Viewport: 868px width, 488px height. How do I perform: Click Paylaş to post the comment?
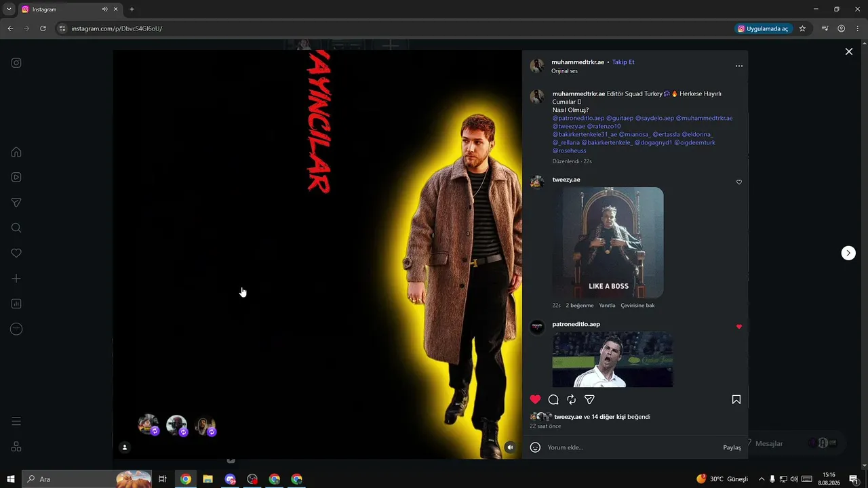(732, 447)
